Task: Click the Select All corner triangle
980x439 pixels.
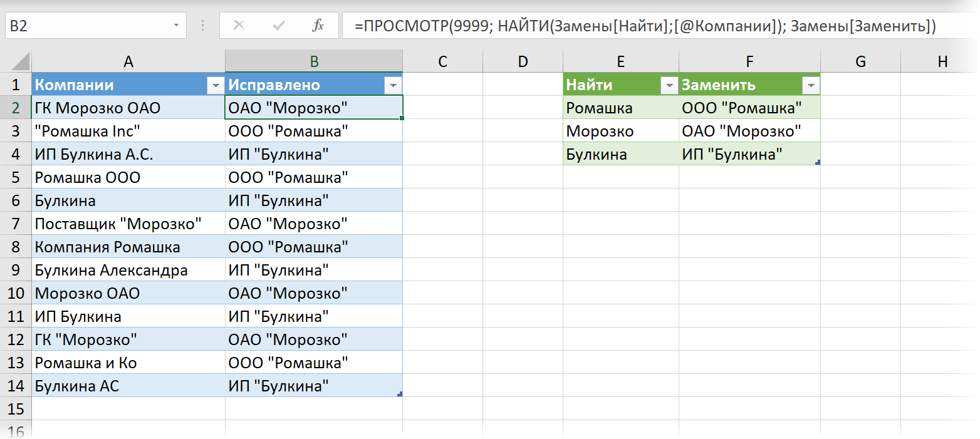Action: [21, 61]
